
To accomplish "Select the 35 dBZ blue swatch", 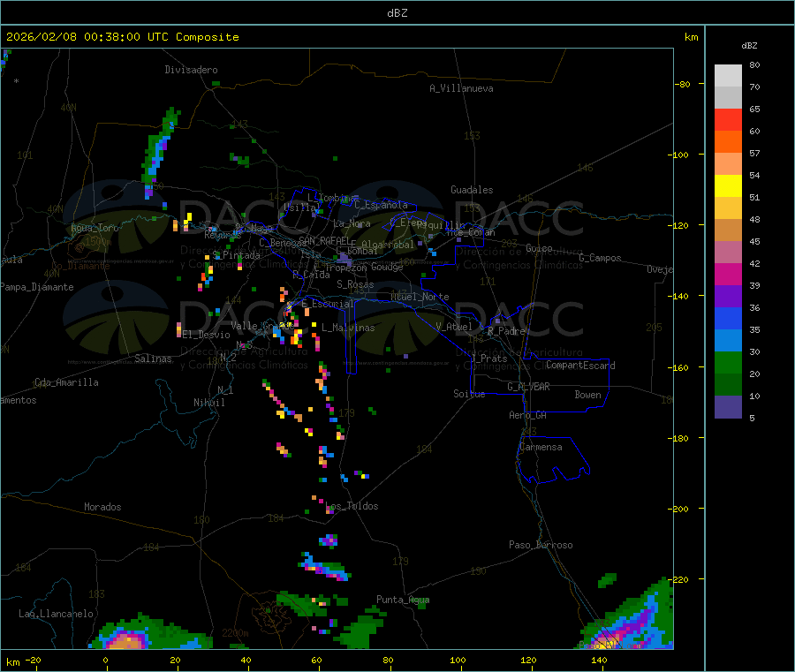I will click(x=728, y=319).
